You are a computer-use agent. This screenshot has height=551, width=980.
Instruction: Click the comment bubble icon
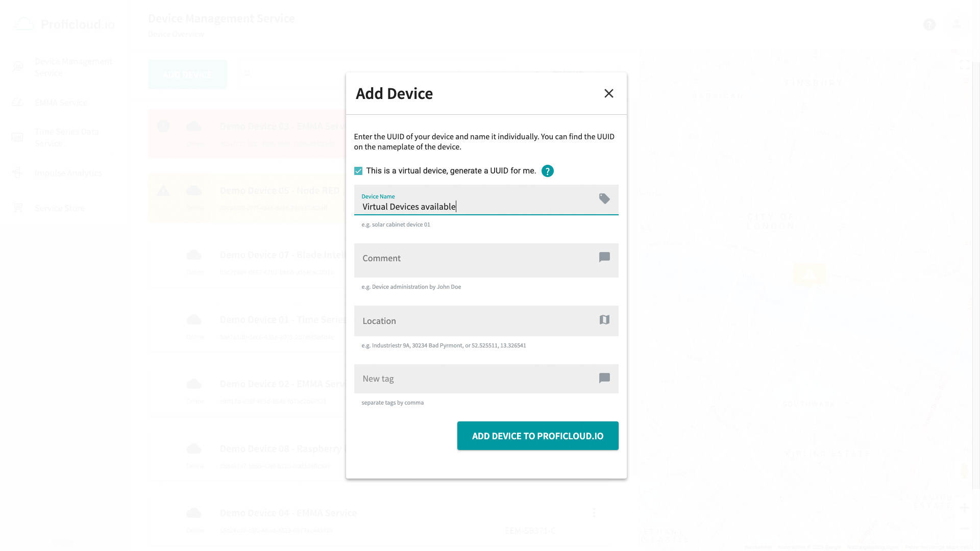point(605,258)
